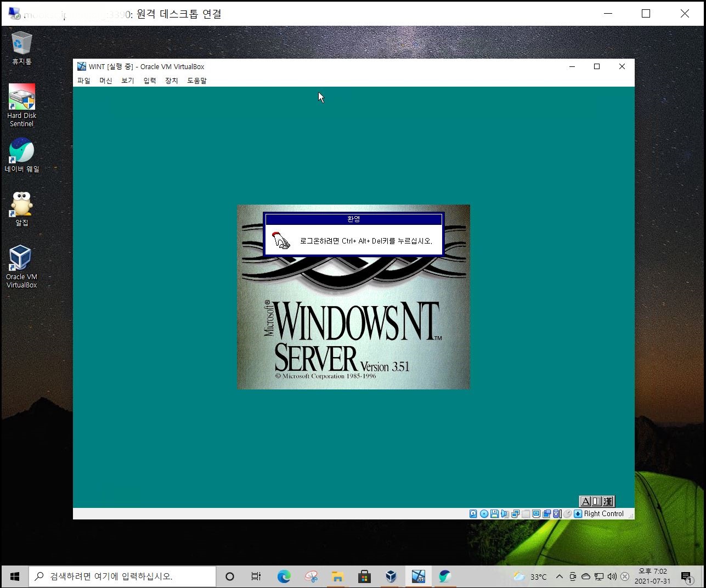706x588 pixels.
Task: Click the taskbar clock showing 오후 7:02
Action: [x=653, y=576]
